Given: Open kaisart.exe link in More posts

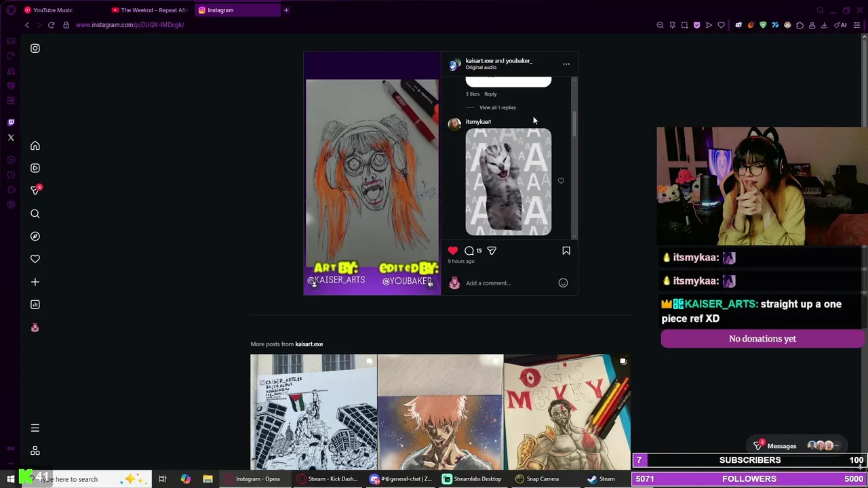Looking at the screenshot, I should coord(309,344).
